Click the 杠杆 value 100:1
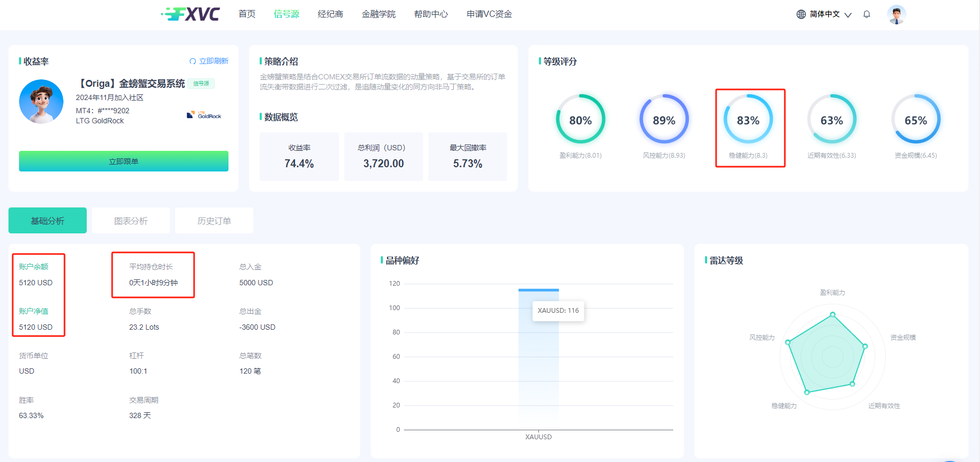980x462 pixels. [x=138, y=371]
